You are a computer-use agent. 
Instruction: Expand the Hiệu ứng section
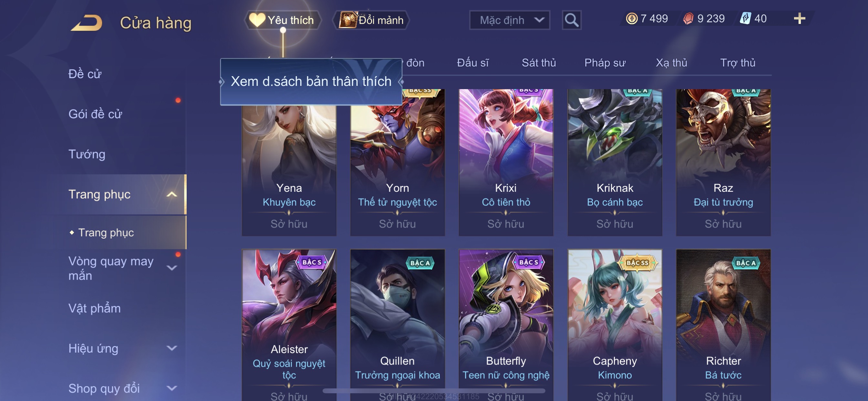[172, 348]
